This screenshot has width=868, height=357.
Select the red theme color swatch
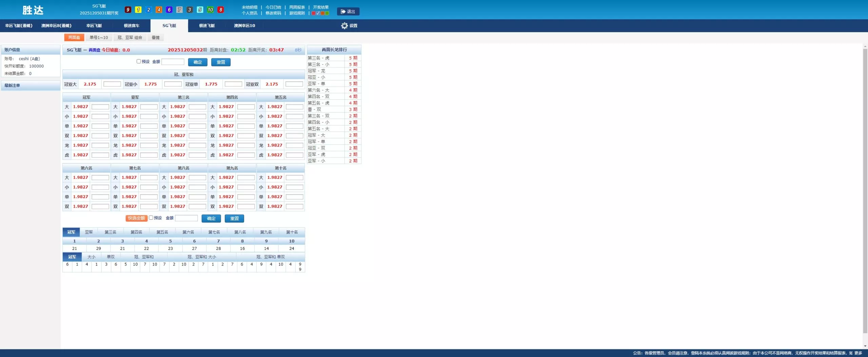pos(314,13)
